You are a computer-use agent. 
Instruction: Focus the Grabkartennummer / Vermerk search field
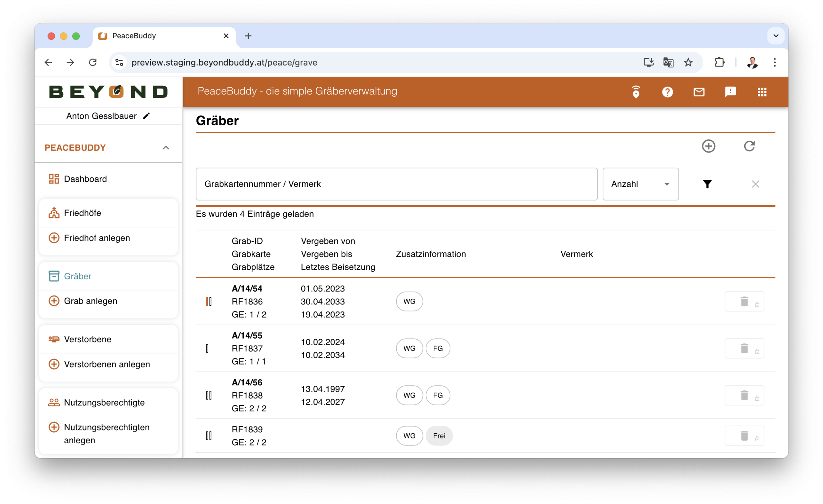pyautogui.click(x=396, y=184)
